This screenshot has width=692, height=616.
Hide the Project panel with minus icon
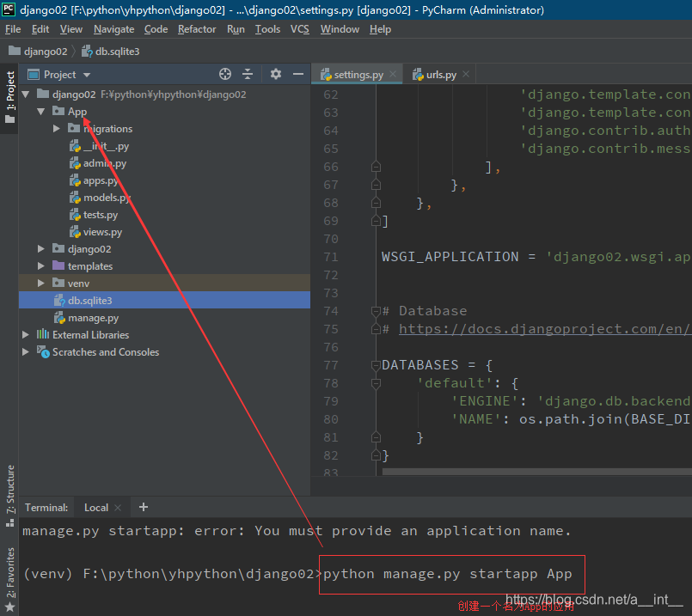pos(298,74)
